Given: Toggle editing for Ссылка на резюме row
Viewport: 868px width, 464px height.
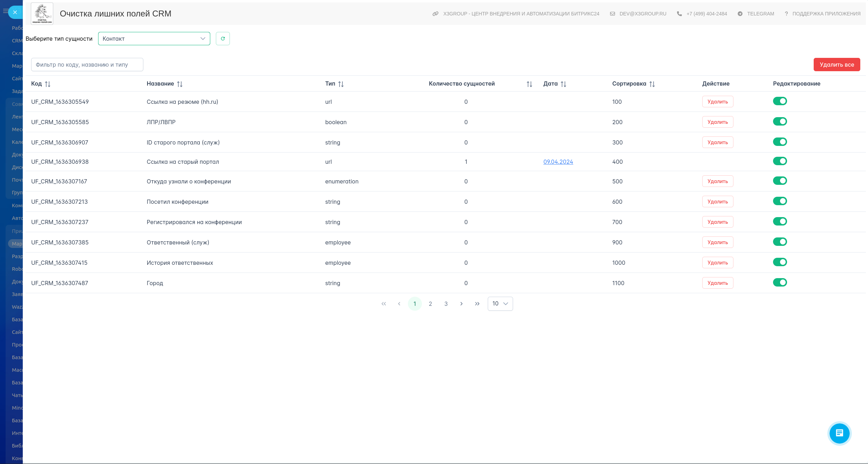Looking at the screenshot, I should [780, 101].
